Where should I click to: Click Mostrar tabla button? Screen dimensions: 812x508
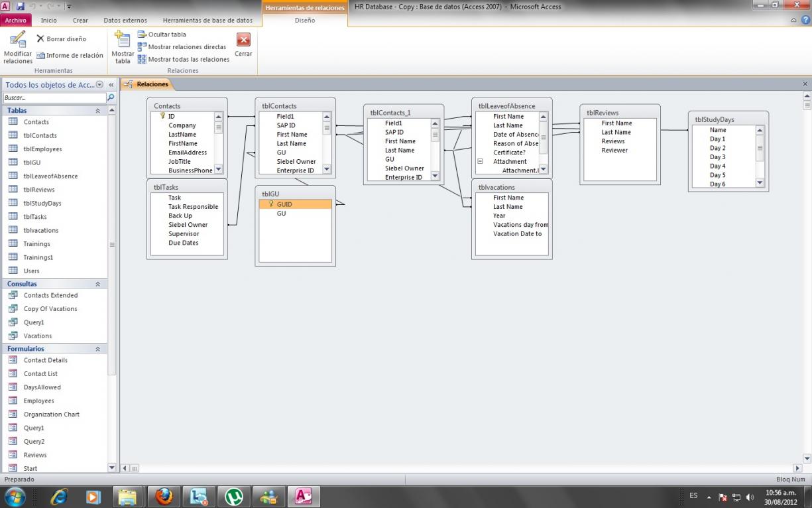pyautogui.click(x=123, y=47)
